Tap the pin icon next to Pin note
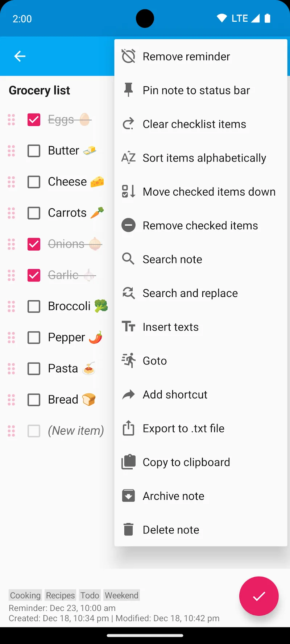290x644 pixels. point(128,90)
